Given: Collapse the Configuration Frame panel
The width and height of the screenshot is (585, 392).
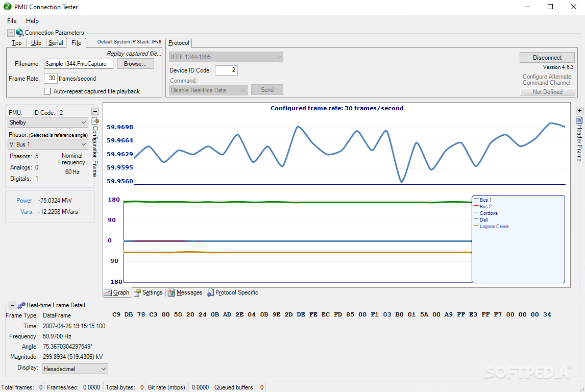Looking at the screenshot, I should tap(95, 111).
